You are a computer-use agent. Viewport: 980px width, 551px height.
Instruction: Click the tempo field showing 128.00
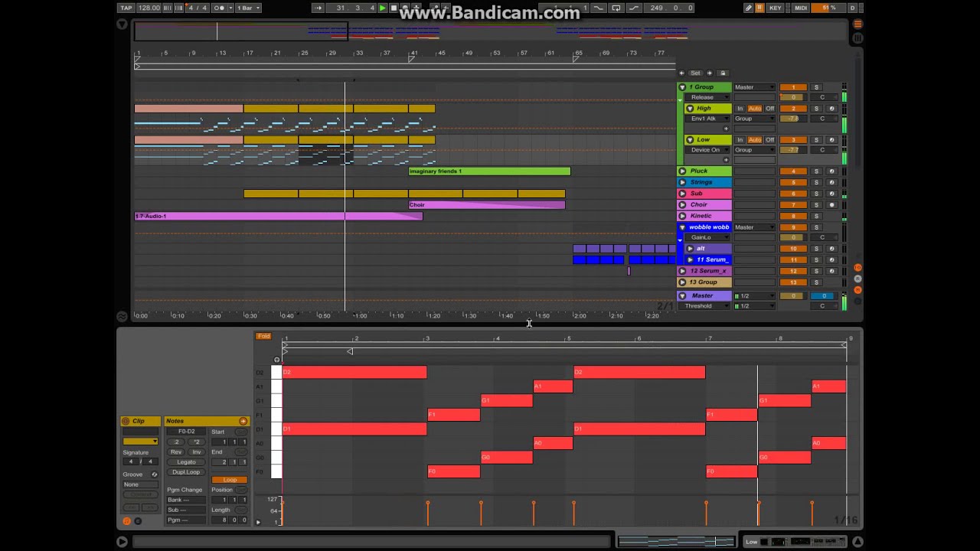(149, 8)
